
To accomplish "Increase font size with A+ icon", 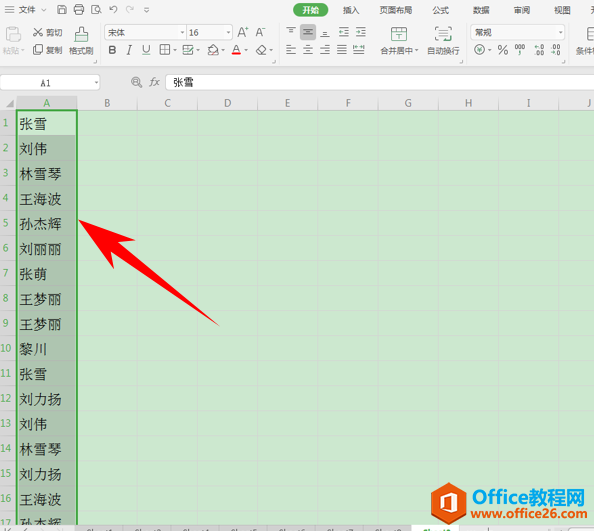I will pyautogui.click(x=243, y=32).
